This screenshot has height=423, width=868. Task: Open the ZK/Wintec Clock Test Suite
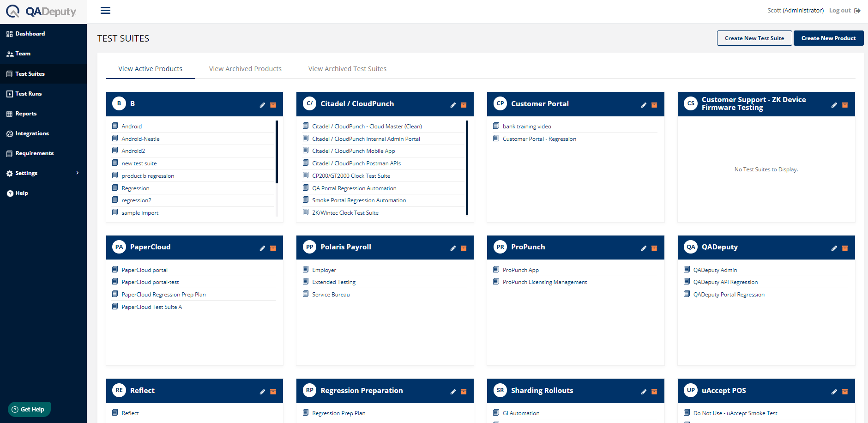pos(345,213)
